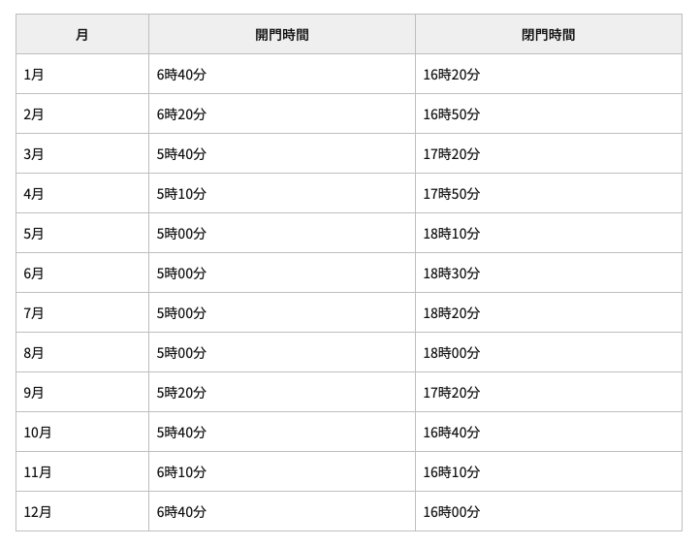Select the 9月 row label

coord(33,392)
